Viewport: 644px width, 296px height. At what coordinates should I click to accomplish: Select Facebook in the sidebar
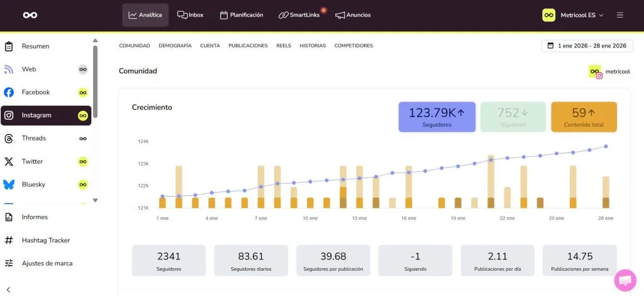[x=36, y=92]
